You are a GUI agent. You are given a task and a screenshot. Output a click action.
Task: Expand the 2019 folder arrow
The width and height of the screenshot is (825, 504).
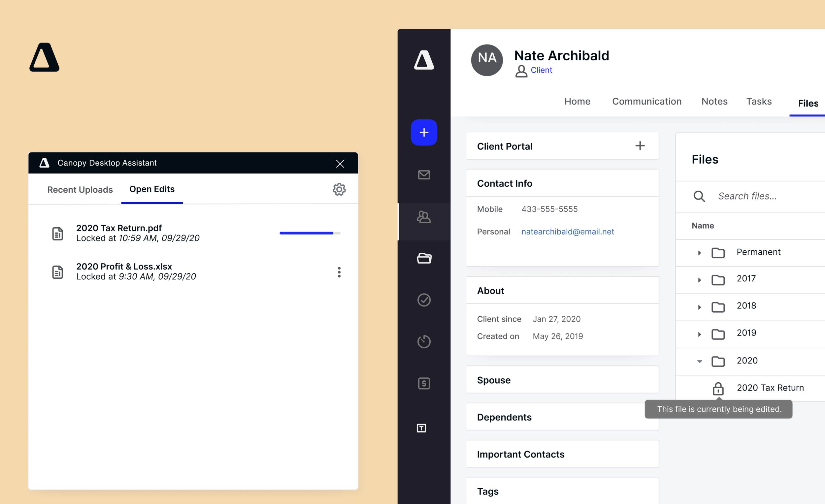(699, 334)
